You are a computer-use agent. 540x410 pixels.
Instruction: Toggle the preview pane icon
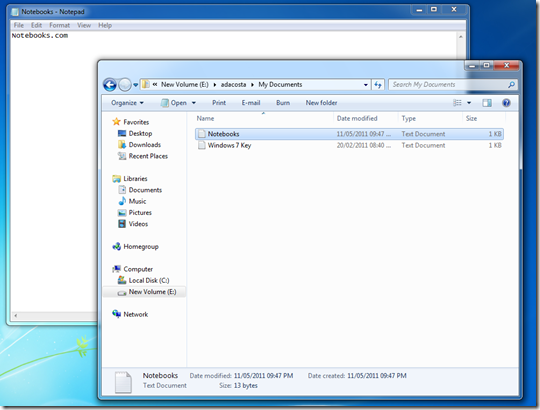pyautogui.click(x=487, y=103)
